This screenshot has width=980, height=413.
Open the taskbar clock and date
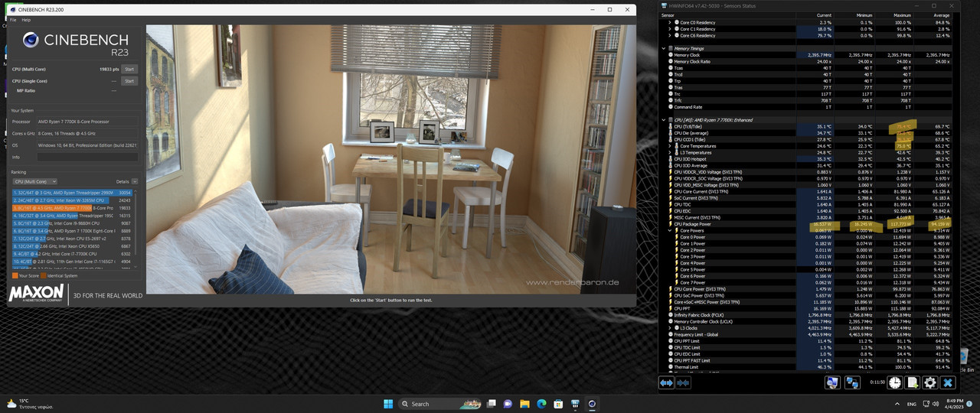click(x=953, y=403)
